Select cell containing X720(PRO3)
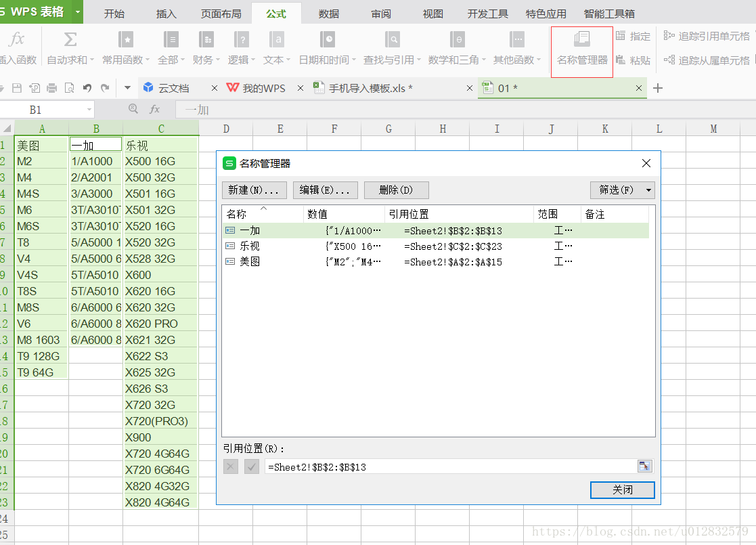This screenshot has width=756, height=545. [x=160, y=421]
